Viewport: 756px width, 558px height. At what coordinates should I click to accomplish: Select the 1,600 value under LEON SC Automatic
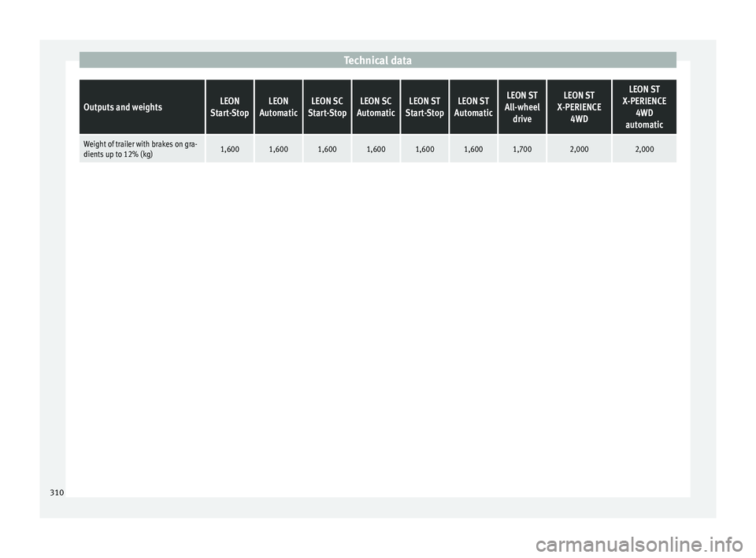(x=376, y=149)
